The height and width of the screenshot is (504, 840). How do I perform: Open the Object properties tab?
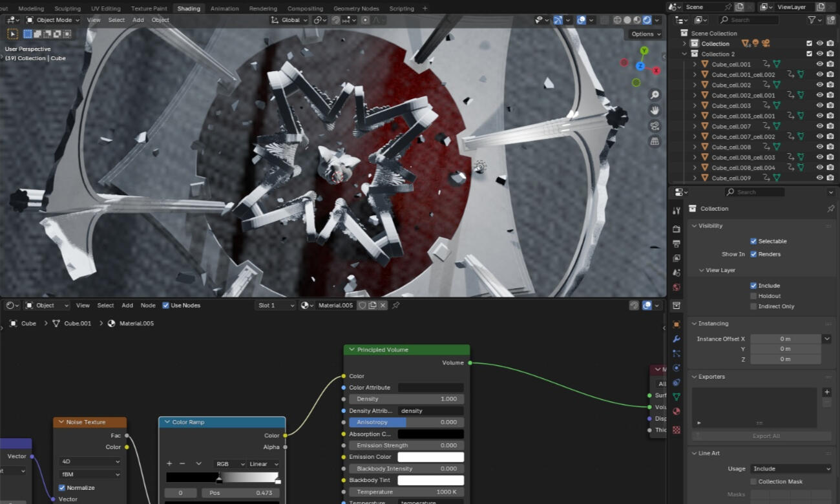(x=677, y=324)
